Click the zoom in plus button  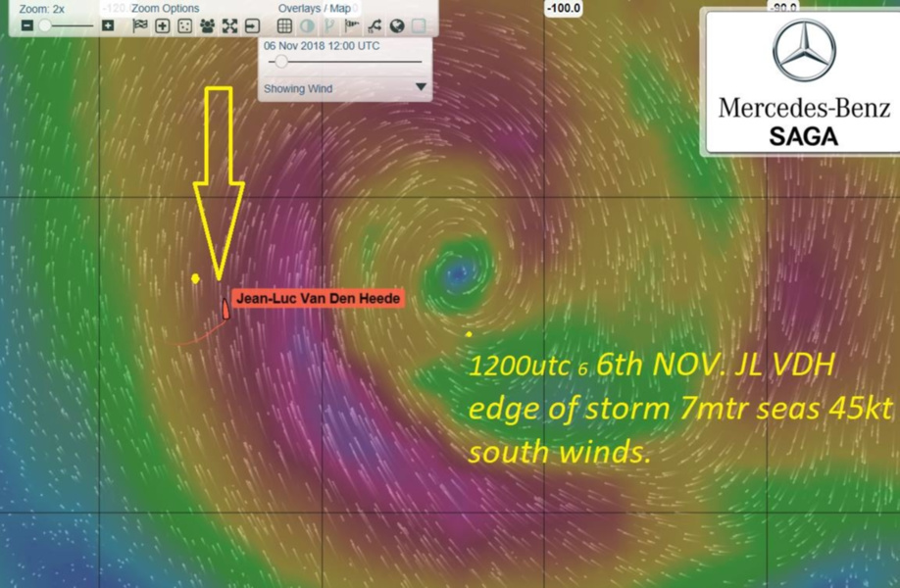point(107,25)
